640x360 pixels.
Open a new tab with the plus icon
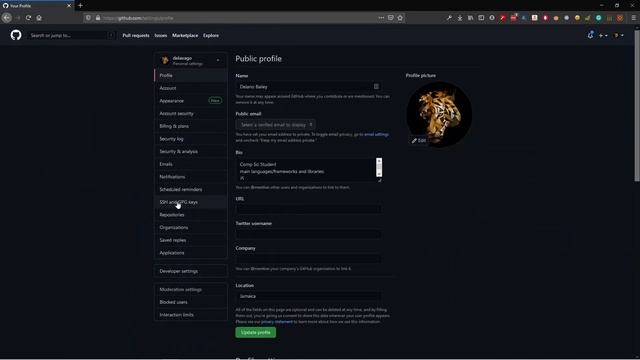[80, 6]
